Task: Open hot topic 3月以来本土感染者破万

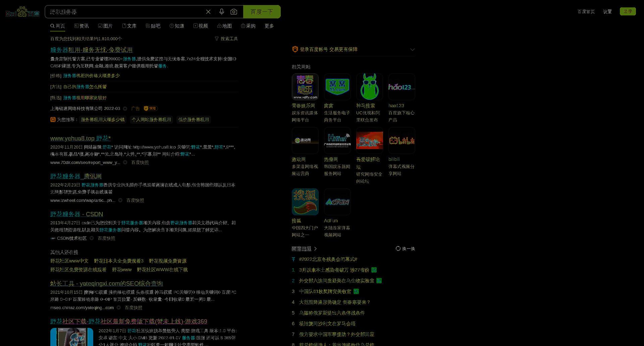Action: [334, 270]
